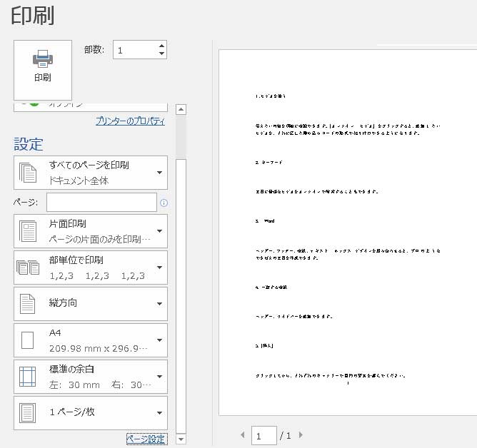The image size is (477, 448).
Task: Open the すべてのページを印刷 dropdown
Action: tap(91, 173)
